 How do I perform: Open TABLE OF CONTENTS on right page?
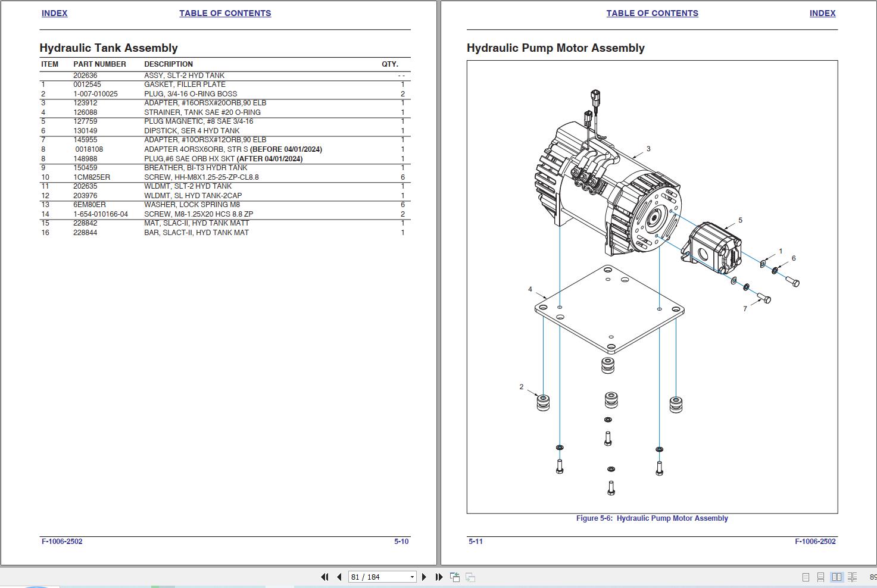(652, 13)
